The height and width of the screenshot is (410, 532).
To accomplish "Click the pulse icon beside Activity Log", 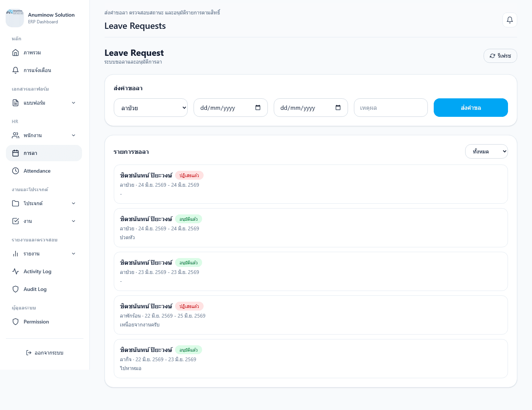I will click(16, 271).
